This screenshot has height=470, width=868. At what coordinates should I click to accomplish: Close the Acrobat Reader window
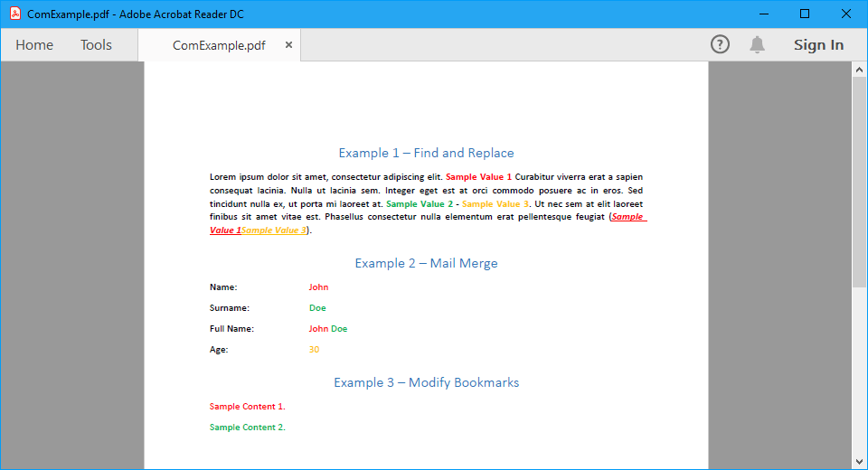click(x=846, y=14)
